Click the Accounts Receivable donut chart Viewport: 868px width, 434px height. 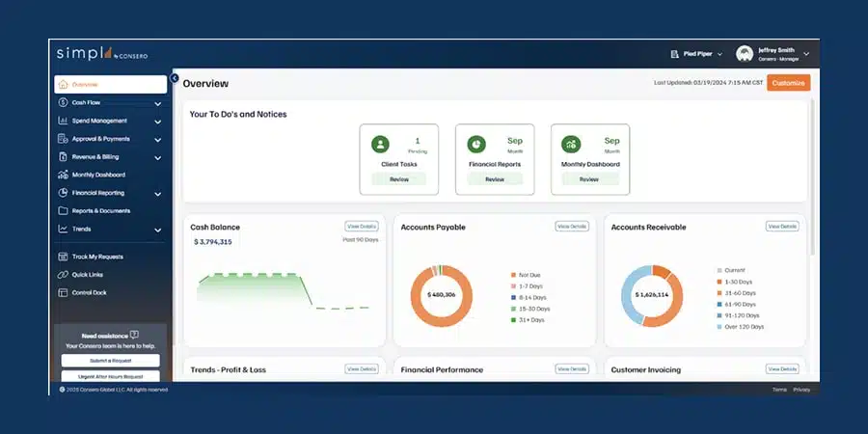point(652,296)
